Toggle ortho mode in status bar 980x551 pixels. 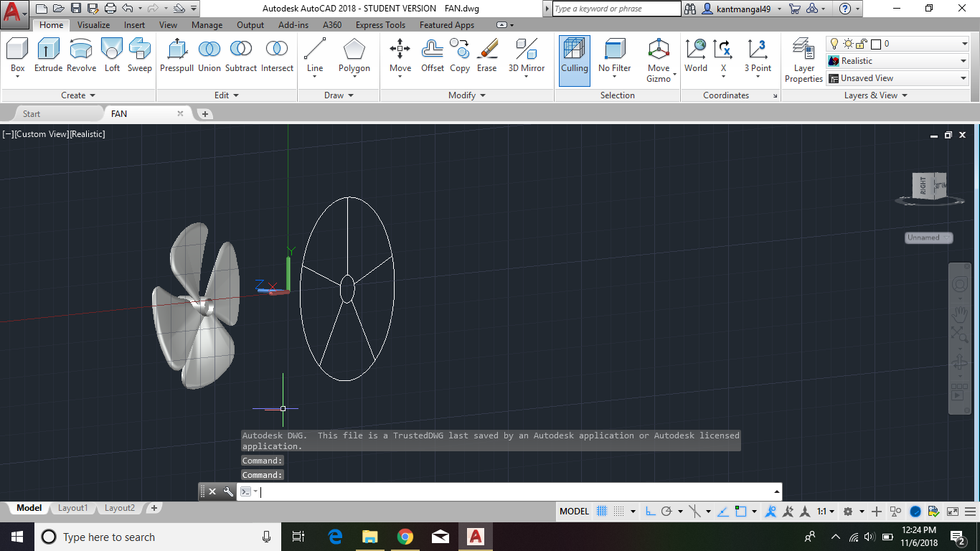pos(650,512)
